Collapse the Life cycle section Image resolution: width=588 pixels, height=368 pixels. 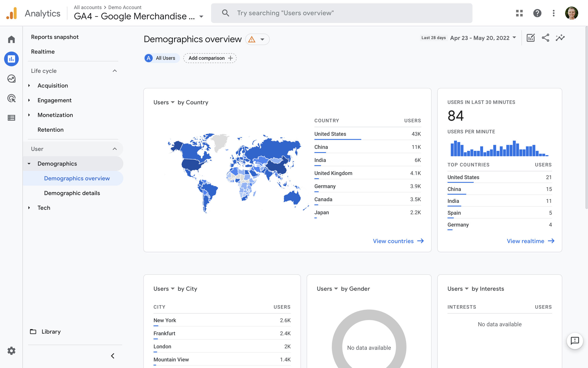pos(115,71)
